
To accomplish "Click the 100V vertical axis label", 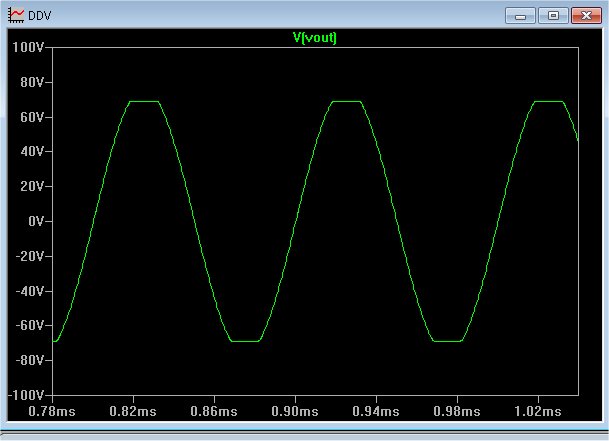I will coord(28,47).
